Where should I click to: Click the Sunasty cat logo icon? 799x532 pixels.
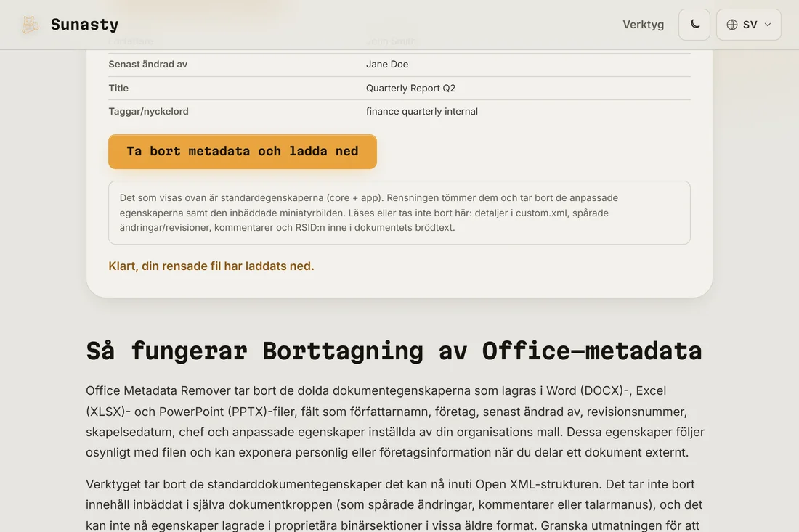point(30,25)
